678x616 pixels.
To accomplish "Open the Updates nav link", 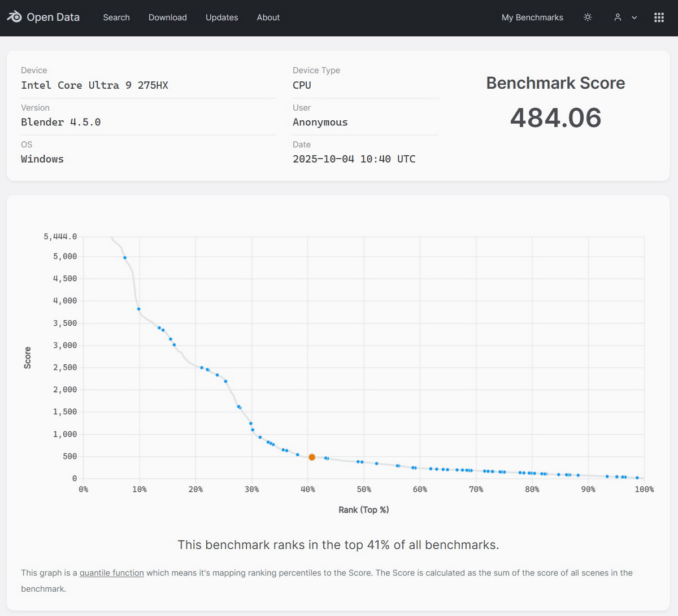I will pos(221,18).
